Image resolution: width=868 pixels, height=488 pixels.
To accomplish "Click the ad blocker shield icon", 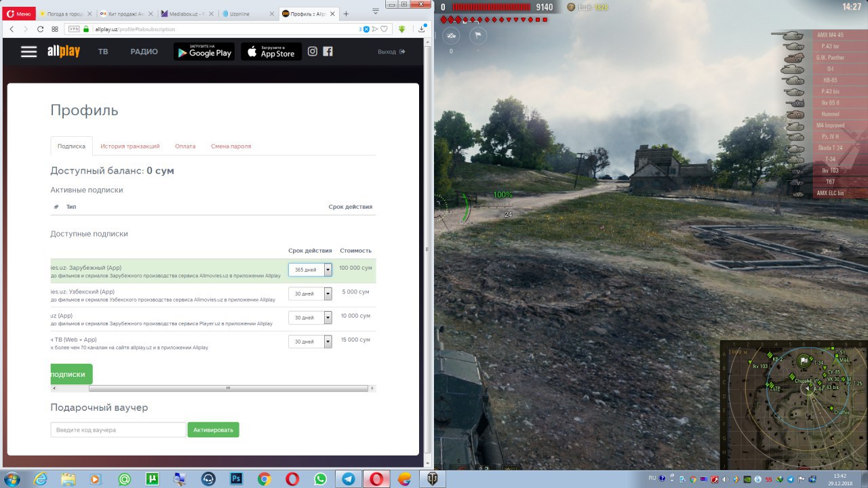I will [x=366, y=29].
